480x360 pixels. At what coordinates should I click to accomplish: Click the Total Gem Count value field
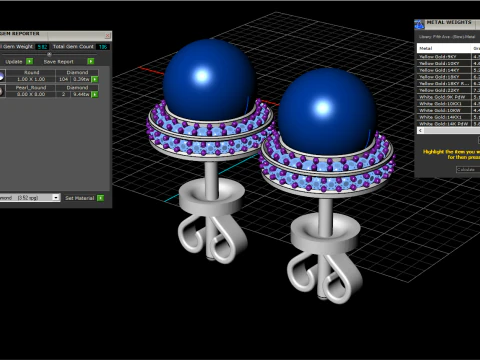[103, 47]
